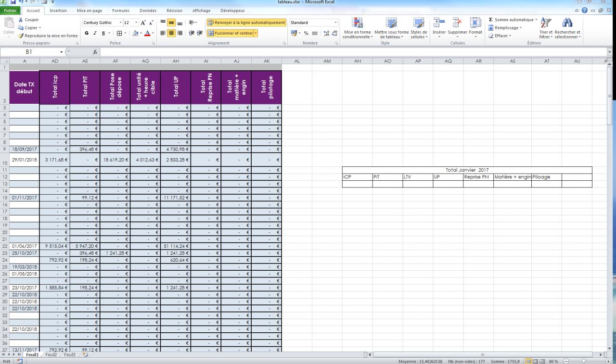Open Styles de cellules gallery

coord(418,28)
